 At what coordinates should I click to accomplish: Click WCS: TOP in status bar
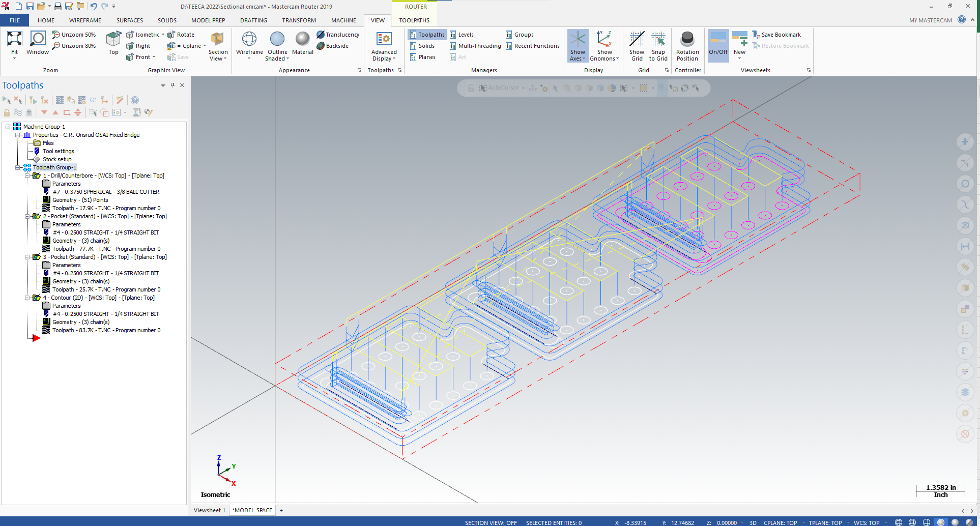click(x=867, y=522)
